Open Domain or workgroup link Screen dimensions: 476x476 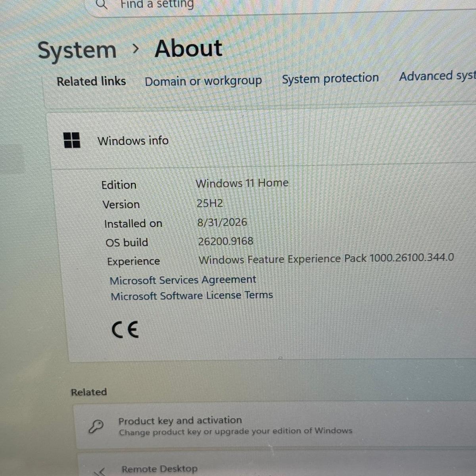point(203,81)
